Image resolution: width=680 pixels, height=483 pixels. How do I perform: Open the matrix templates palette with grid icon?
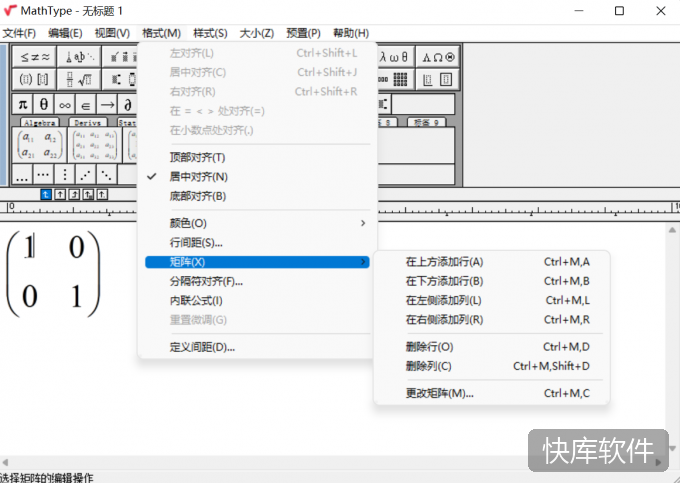coord(396,79)
